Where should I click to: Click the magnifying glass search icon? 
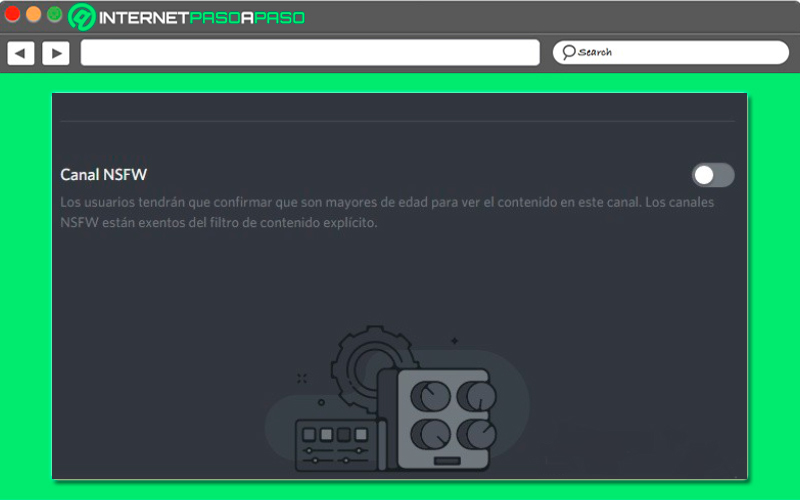point(568,52)
